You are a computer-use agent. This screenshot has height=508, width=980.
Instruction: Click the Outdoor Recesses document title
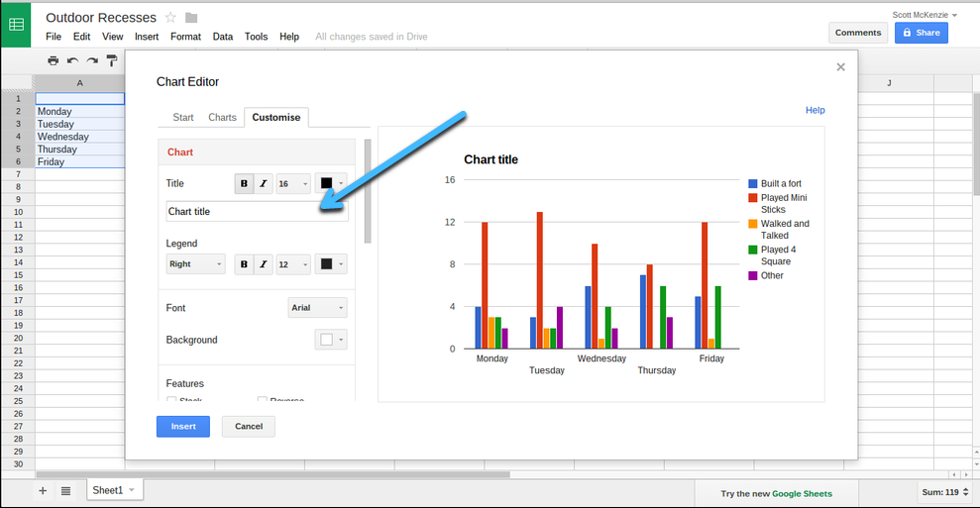101,18
